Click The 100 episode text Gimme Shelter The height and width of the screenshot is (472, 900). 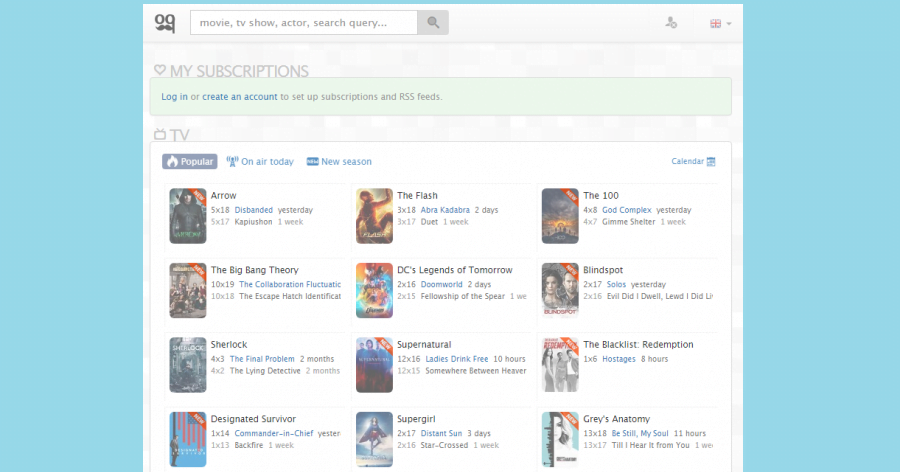629,222
